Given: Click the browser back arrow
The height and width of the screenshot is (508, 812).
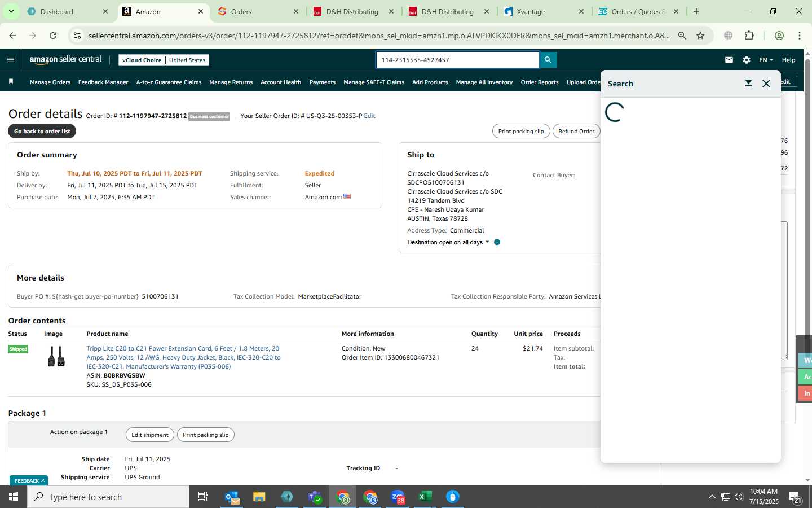Looking at the screenshot, I should tap(12, 36).
